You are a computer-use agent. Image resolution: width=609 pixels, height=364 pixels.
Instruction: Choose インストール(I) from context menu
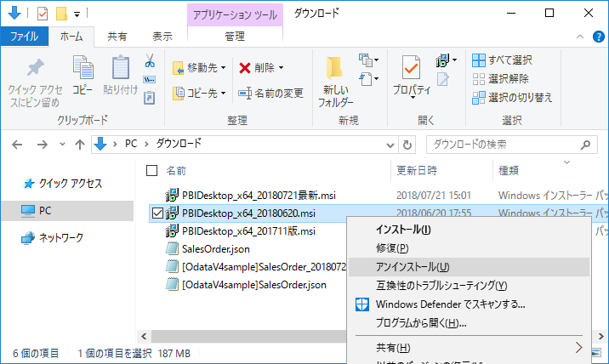469,230
